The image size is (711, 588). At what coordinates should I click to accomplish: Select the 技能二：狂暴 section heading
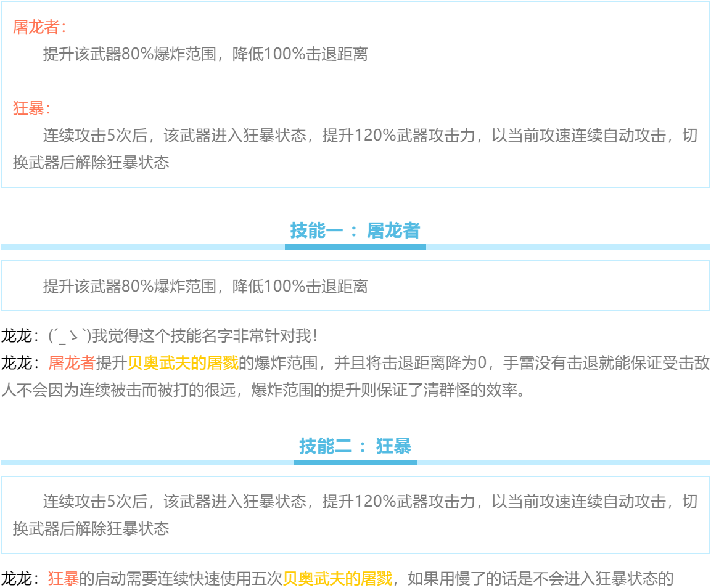[x=355, y=446]
